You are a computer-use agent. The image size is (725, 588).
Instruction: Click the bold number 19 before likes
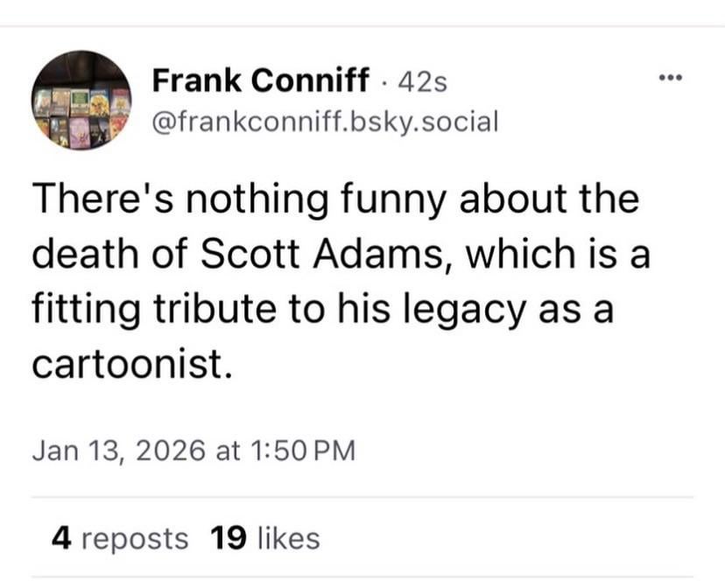click(227, 538)
